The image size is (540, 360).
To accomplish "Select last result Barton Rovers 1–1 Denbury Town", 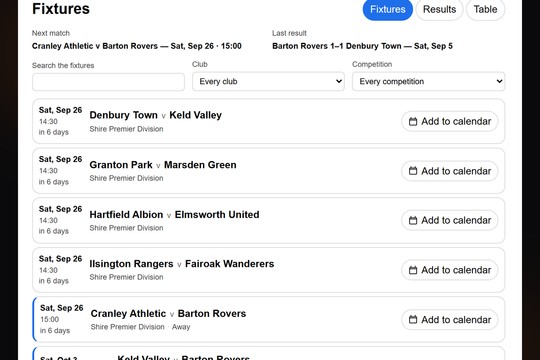I will pos(337,46).
